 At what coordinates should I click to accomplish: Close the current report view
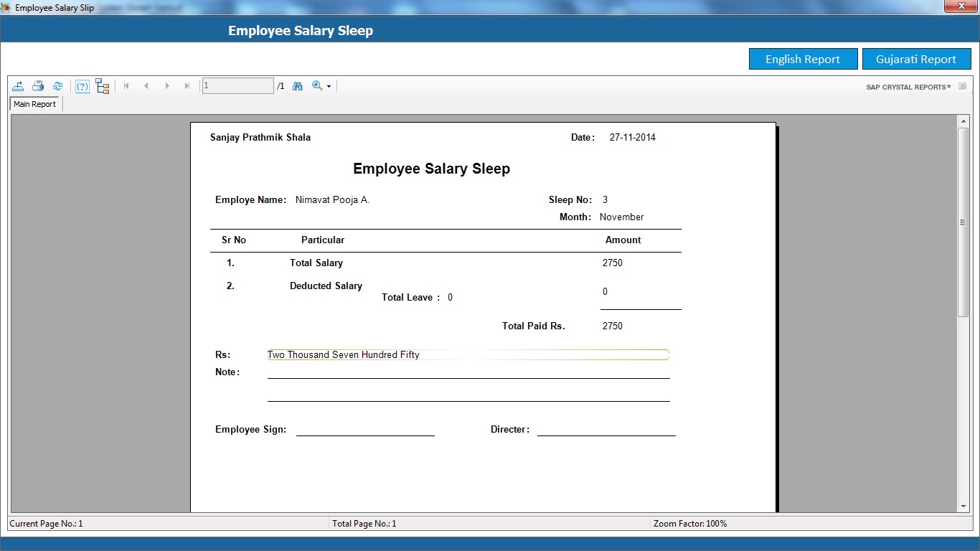click(962, 86)
